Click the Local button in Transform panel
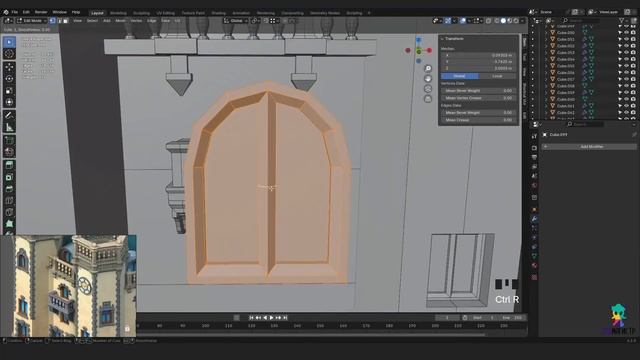 coord(497,76)
